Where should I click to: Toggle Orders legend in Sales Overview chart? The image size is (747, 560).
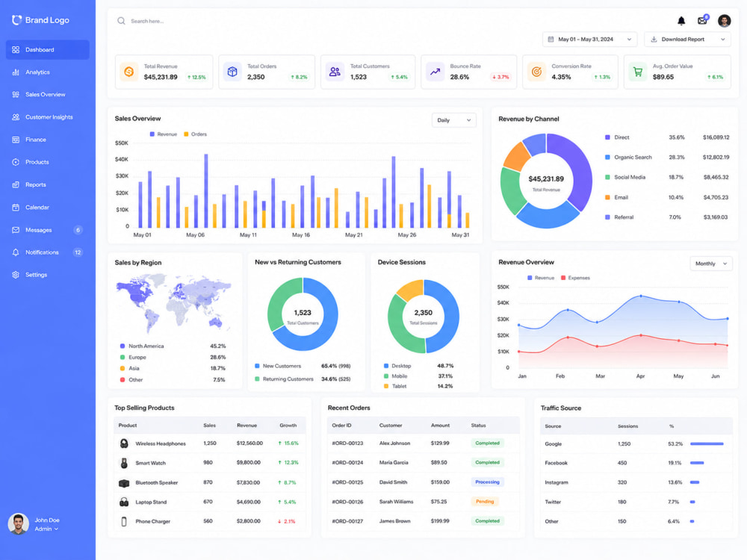pos(195,134)
